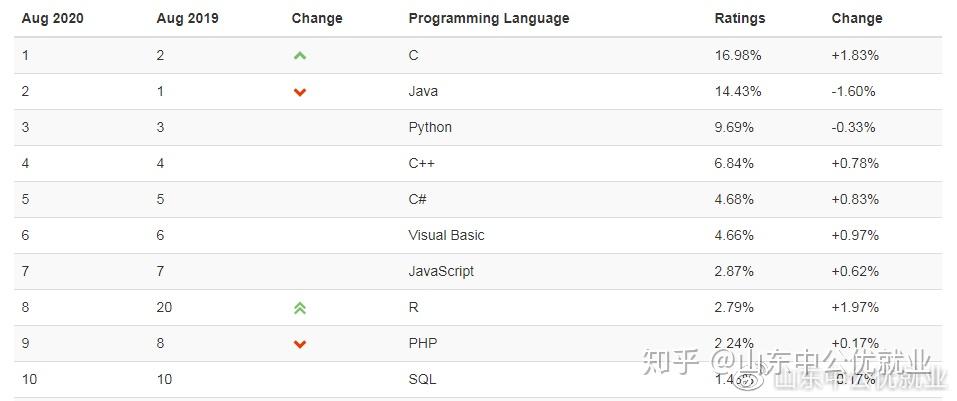Click the red down arrow in Java row
The image size is (957, 401).
(x=300, y=92)
